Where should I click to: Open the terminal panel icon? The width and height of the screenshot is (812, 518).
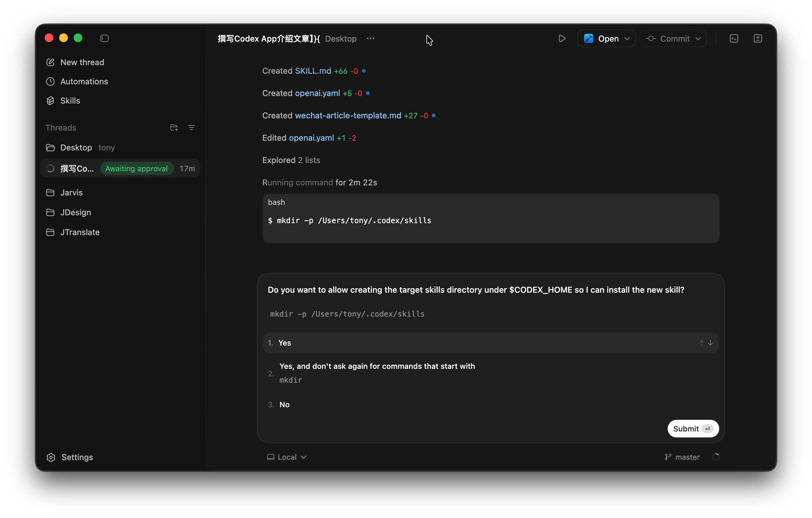pos(734,38)
